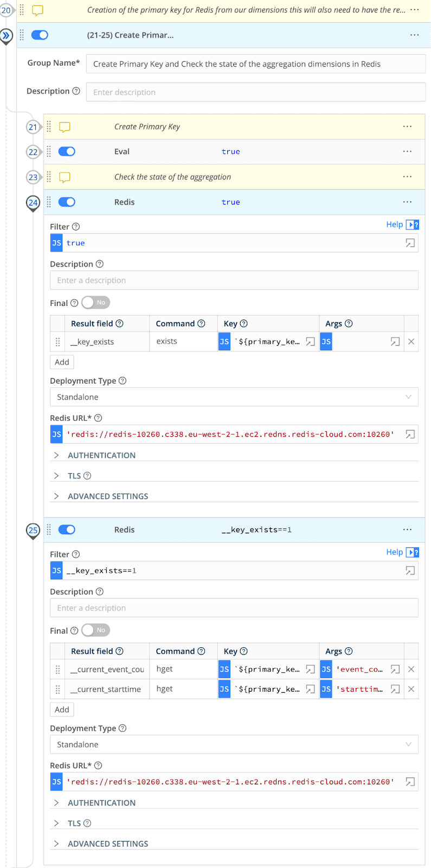This screenshot has width=431, height=868.
Task: Click the comment icon on row 21
Action: pos(65,127)
